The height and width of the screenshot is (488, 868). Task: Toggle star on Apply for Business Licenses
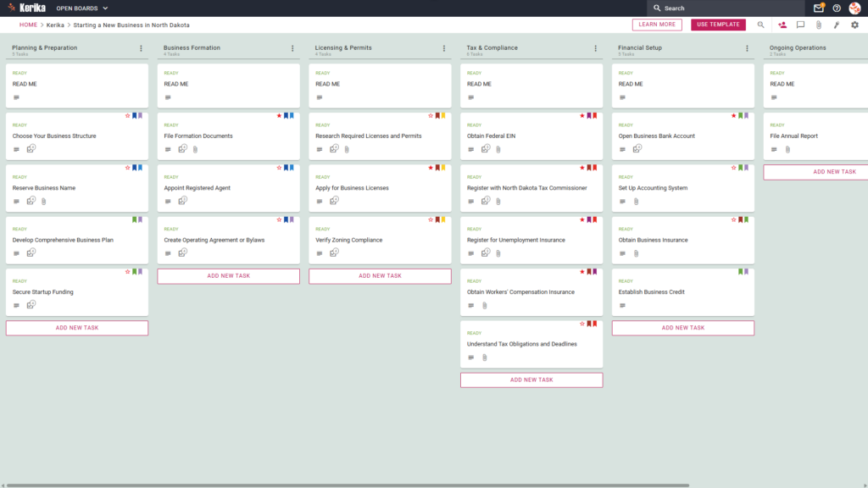coord(431,168)
